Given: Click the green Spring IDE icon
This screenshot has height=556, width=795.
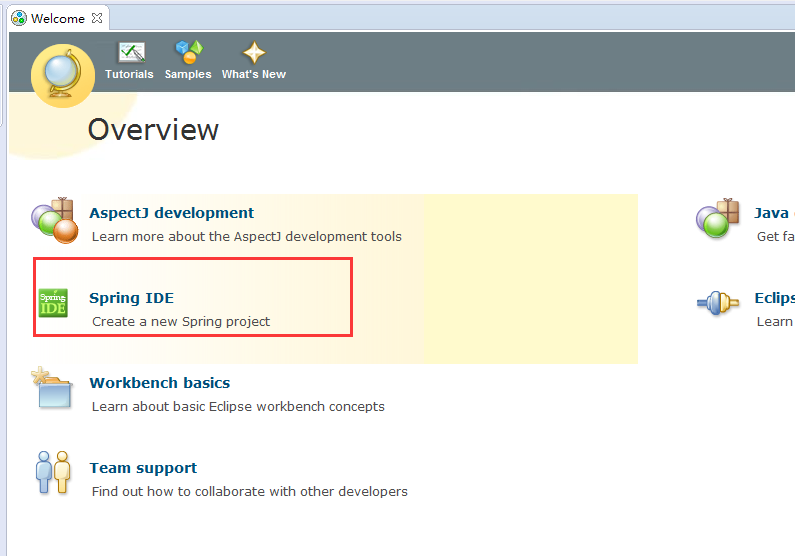Looking at the screenshot, I should (x=53, y=303).
